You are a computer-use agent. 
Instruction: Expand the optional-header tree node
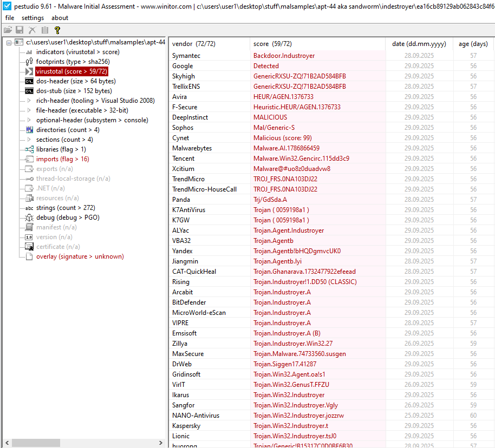pos(29,120)
